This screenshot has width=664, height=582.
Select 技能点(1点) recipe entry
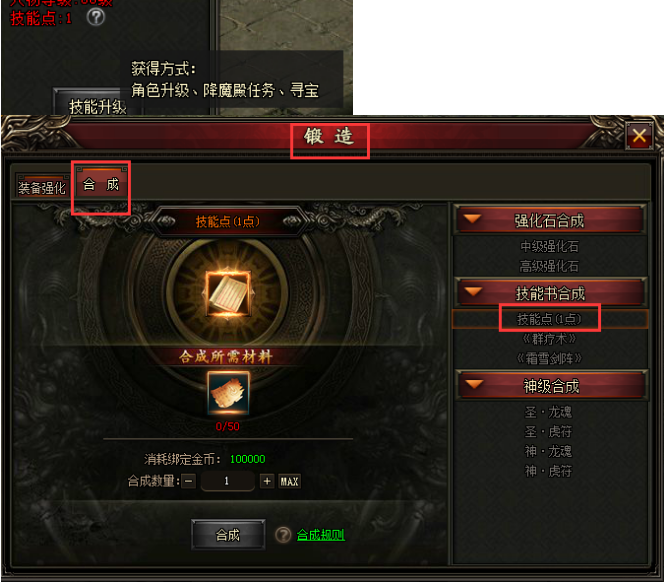pyautogui.click(x=550, y=319)
